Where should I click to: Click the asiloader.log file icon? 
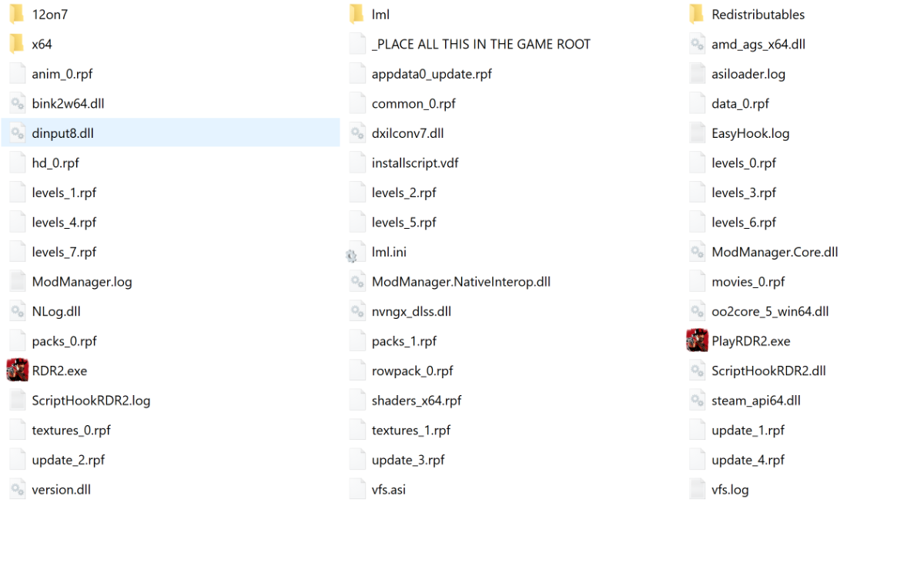(x=697, y=74)
